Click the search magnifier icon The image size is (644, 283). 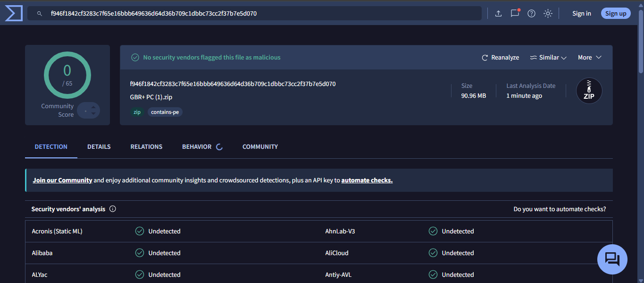40,14
